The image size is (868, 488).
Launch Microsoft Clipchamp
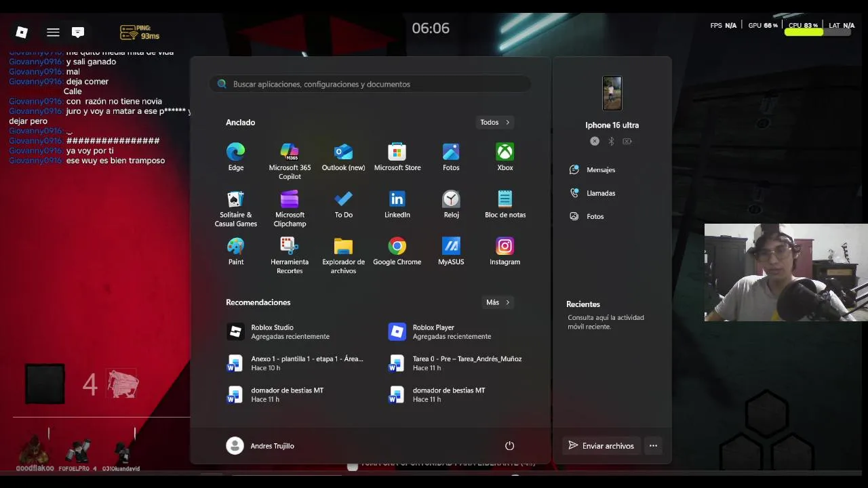tap(290, 208)
